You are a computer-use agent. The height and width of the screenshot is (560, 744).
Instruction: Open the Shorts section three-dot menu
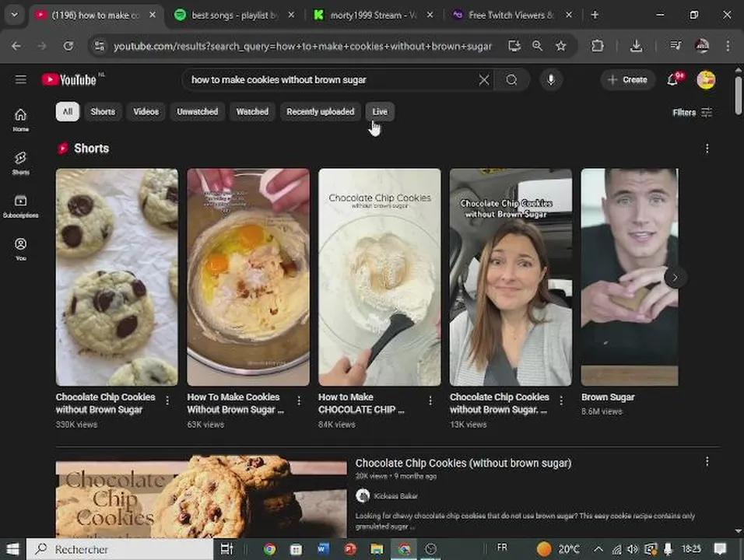(x=707, y=149)
